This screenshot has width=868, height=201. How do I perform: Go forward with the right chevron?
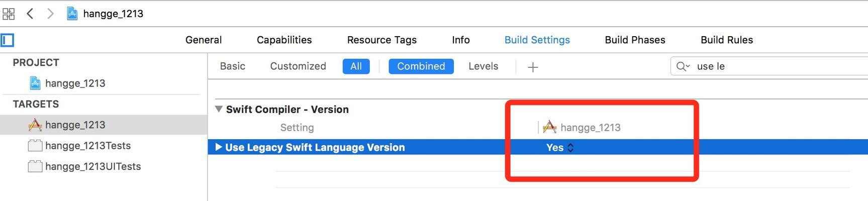pyautogui.click(x=50, y=14)
